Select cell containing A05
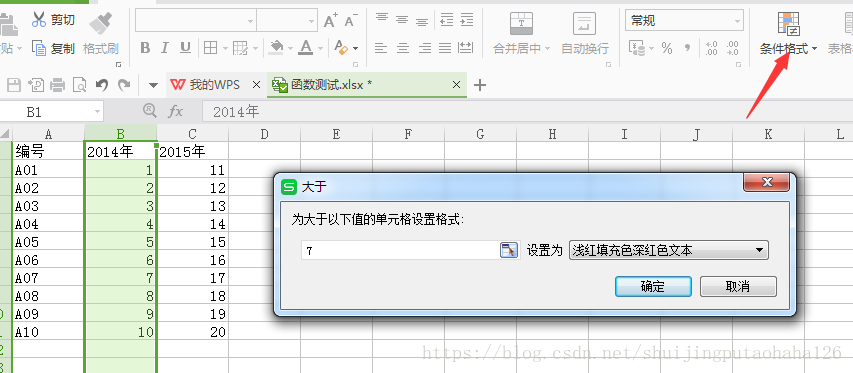Viewport: 853px width, 373px height. point(48,241)
